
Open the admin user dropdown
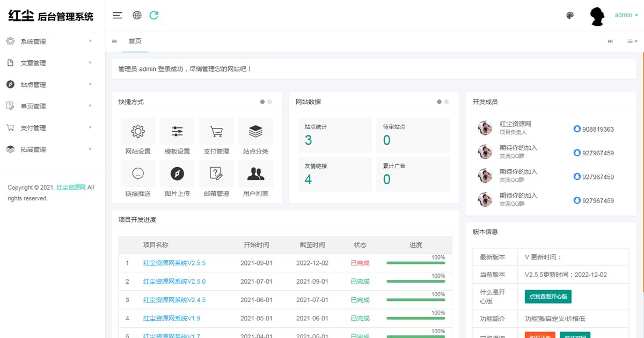point(626,15)
